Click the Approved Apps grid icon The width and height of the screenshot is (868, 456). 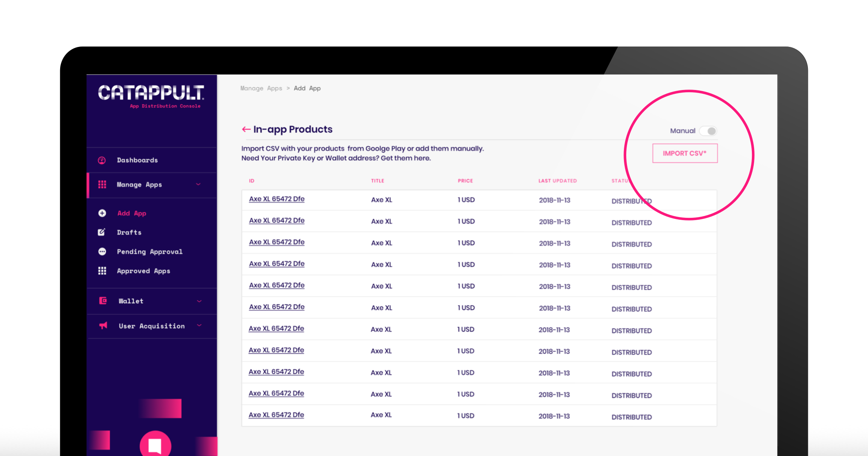[102, 271]
